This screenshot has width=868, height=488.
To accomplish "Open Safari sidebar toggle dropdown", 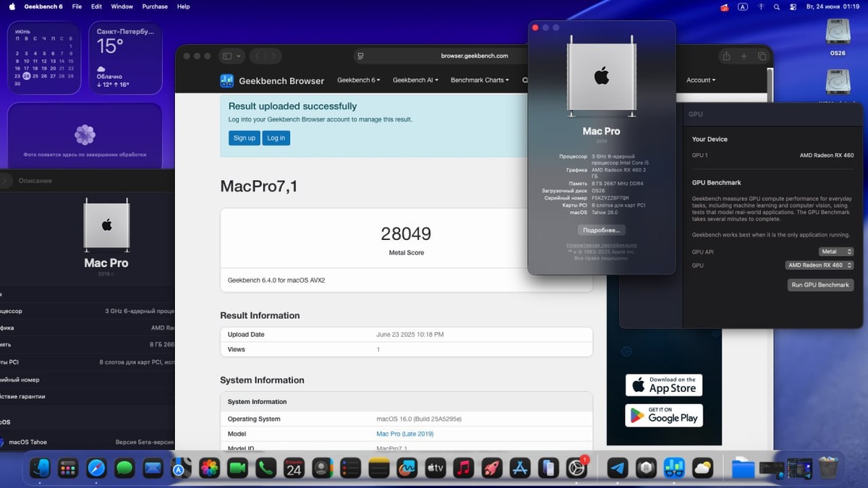I will click(x=231, y=56).
